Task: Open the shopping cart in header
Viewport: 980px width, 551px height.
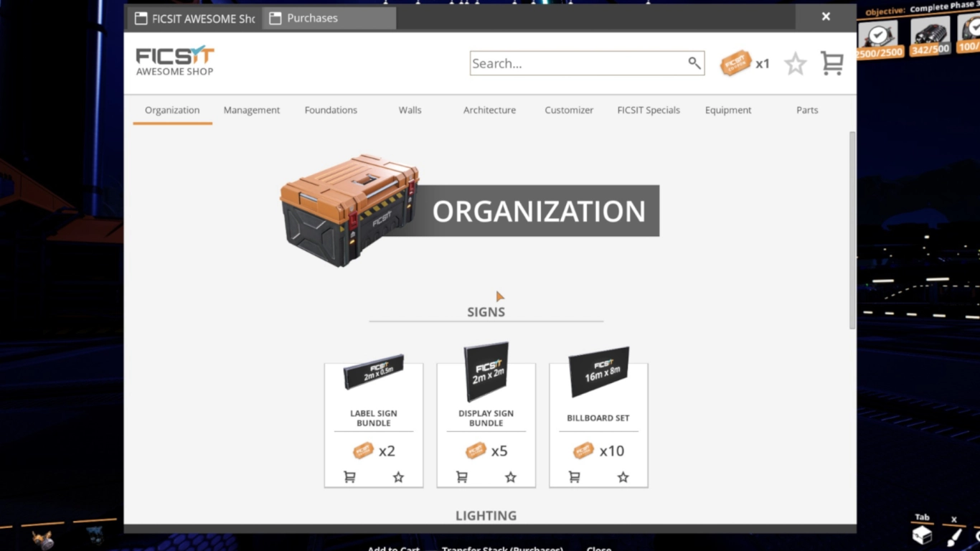Action: [831, 64]
